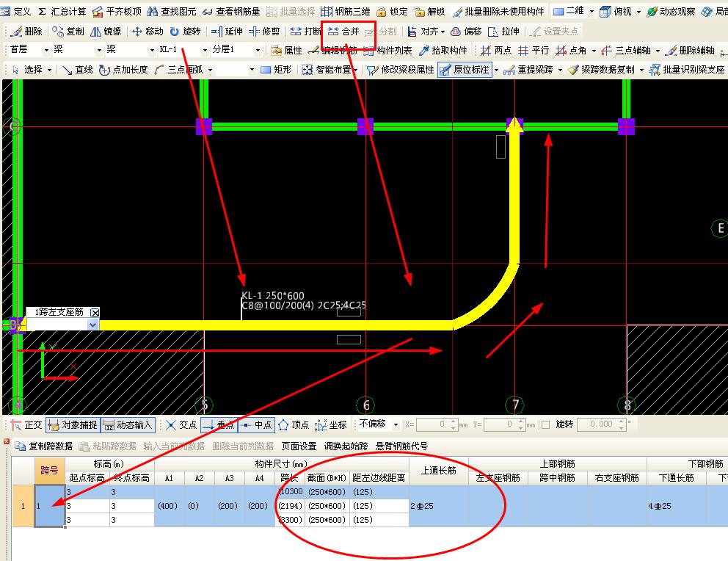The image size is (728, 561).
Task: Toggle 对象捕捉 (Object snap)
Action: pos(72,425)
